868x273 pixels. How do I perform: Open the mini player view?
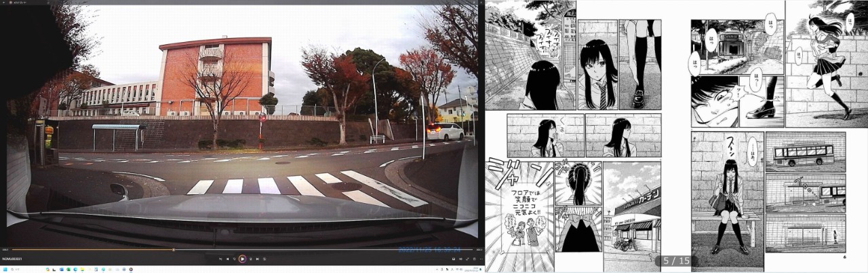click(475, 259)
